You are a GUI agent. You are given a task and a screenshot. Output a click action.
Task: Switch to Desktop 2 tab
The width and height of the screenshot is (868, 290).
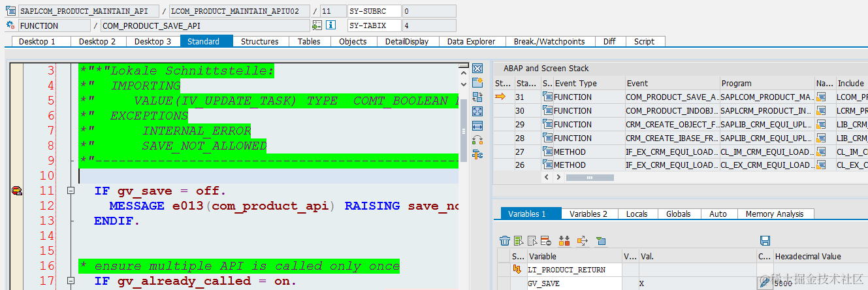[x=97, y=41]
